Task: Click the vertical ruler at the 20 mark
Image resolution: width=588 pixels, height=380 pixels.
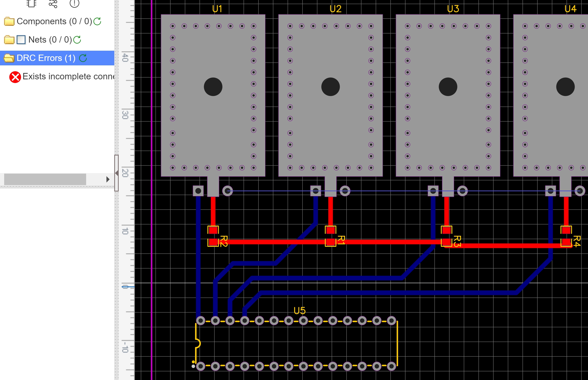Action: click(x=125, y=173)
